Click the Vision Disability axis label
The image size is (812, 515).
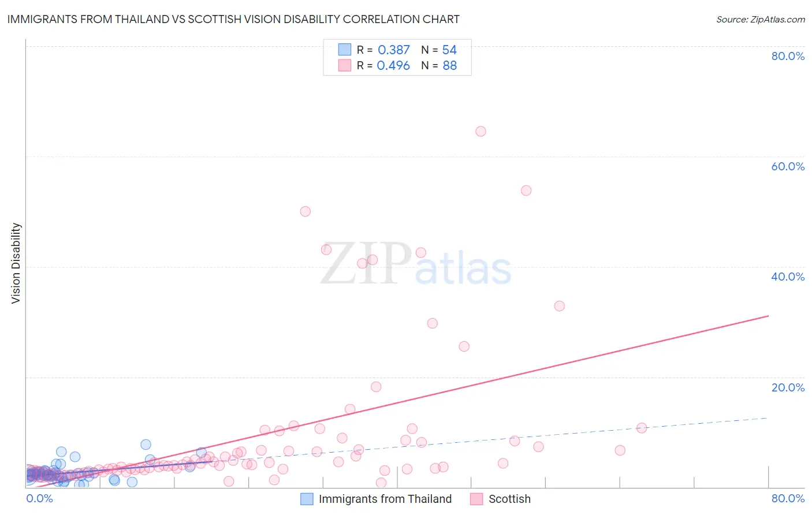point(16,263)
